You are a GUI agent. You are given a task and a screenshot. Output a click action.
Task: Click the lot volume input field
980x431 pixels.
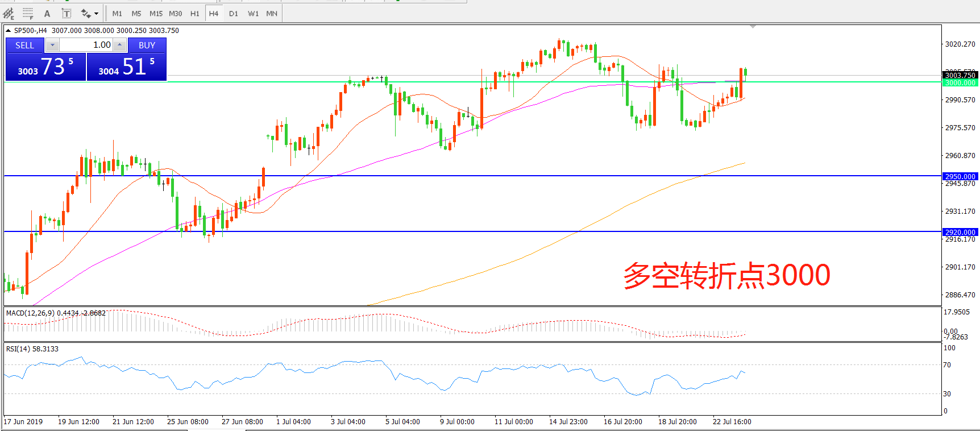(x=86, y=45)
